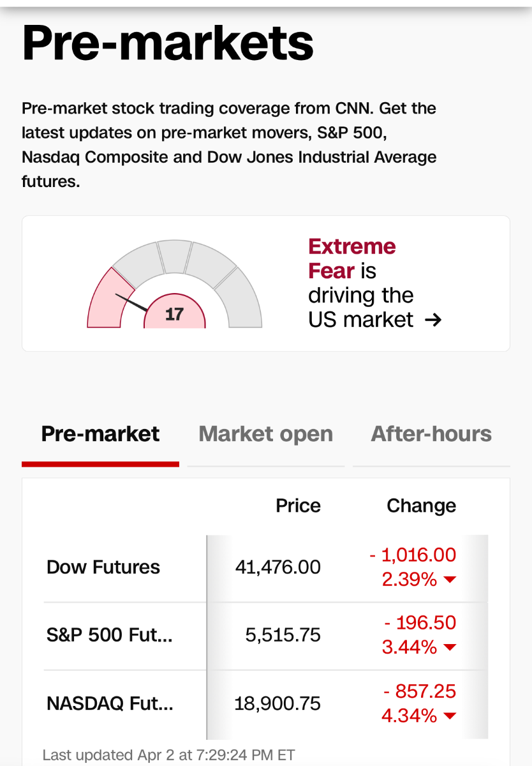This screenshot has height=766, width=532.
Task: Click the NASDAQ price 18,900.75
Action: [x=277, y=703]
